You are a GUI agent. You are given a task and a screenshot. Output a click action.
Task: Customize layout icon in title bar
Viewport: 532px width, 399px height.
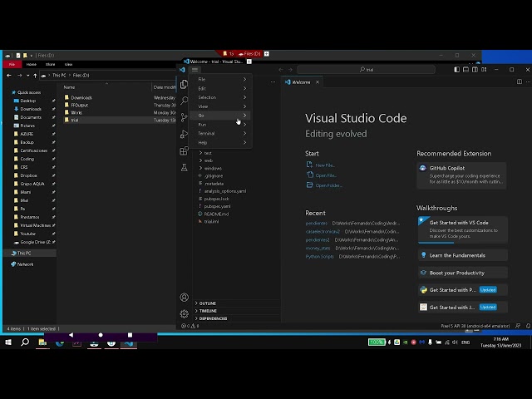point(484,70)
